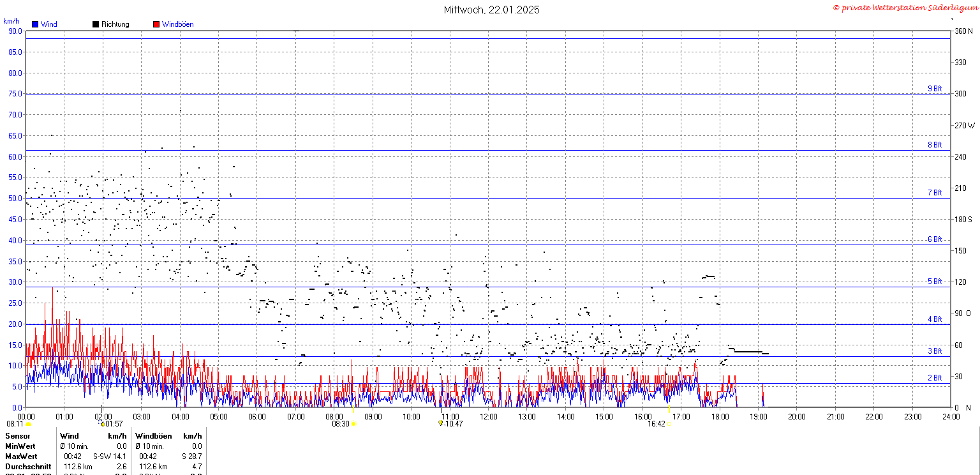Click the Richtung legend label
The image size is (980, 475).
click(x=115, y=24)
